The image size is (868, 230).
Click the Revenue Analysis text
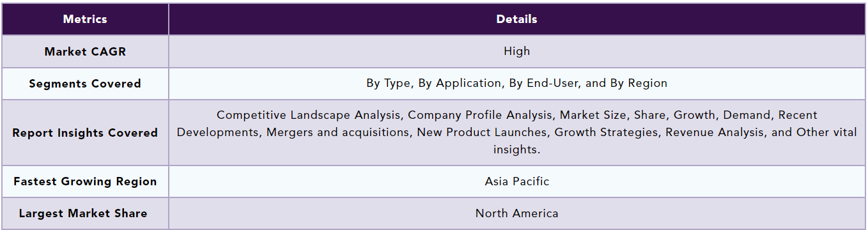point(714,132)
